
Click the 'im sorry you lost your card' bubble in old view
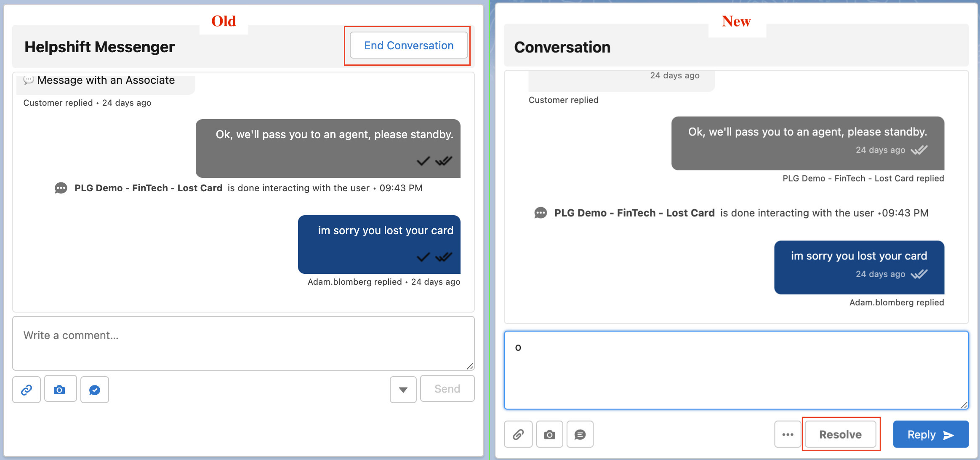coord(379,244)
